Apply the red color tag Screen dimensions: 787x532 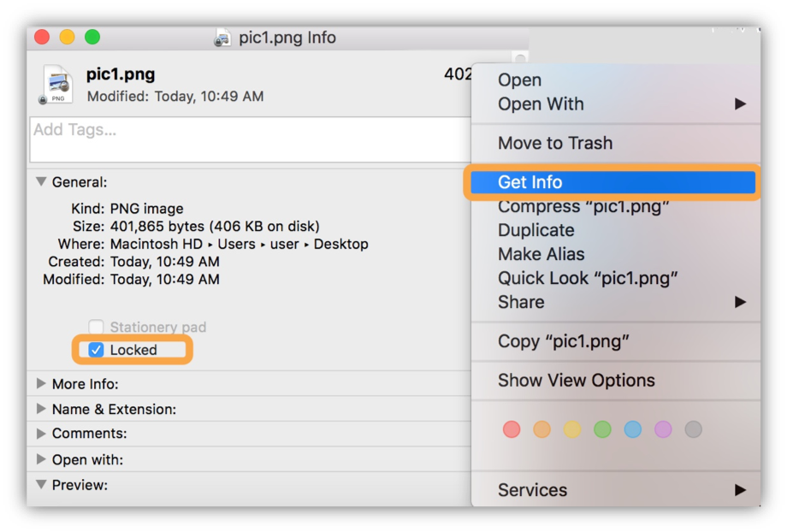[512, 429]
